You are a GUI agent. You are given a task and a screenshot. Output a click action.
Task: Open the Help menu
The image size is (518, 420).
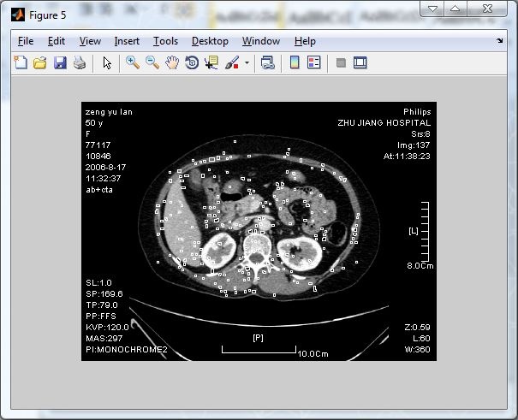(305, 41)
